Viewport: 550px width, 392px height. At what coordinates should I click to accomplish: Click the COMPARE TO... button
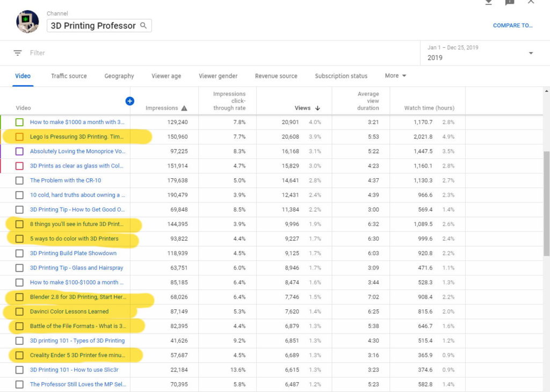(x=513, y=25)
